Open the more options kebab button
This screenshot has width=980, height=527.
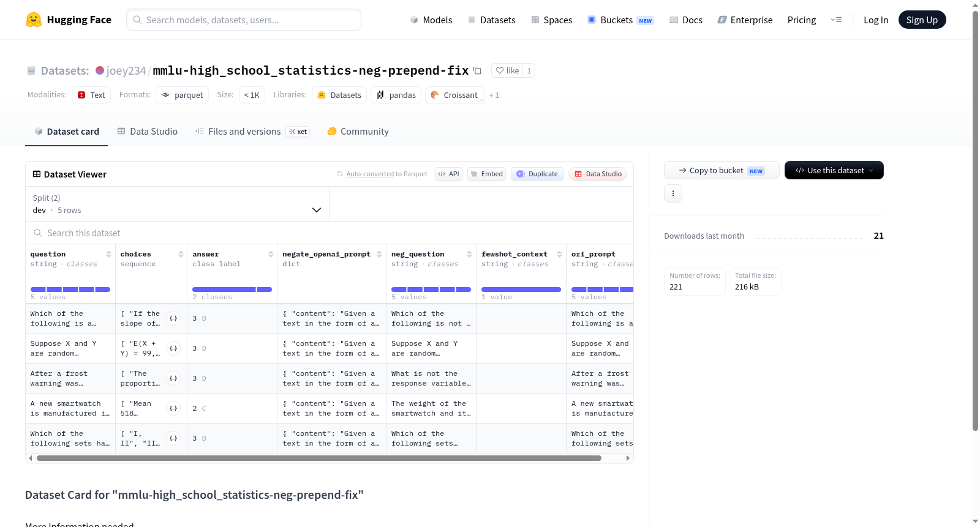coord(673,193)
